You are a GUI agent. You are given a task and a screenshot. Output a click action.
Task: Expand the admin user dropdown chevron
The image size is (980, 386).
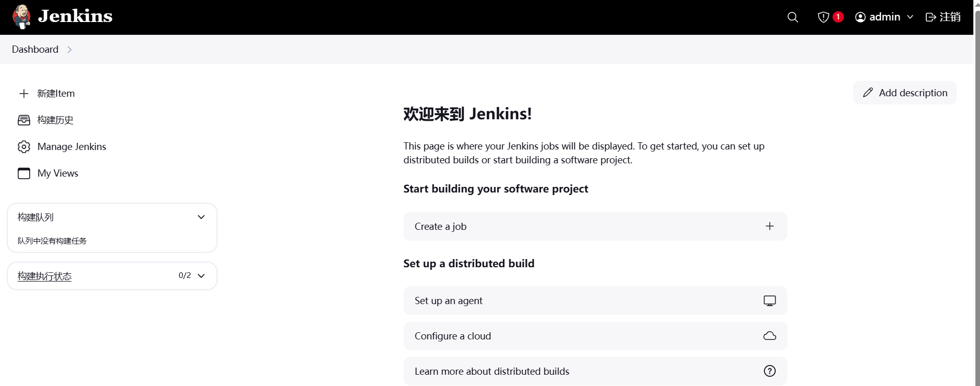pos(910,17)
